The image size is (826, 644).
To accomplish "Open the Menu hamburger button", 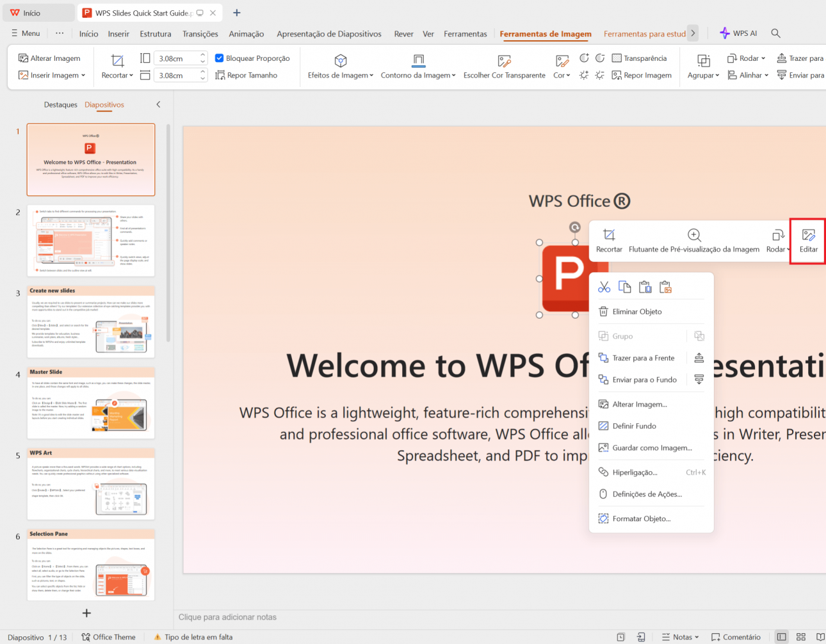I will (x=26, y=33).
